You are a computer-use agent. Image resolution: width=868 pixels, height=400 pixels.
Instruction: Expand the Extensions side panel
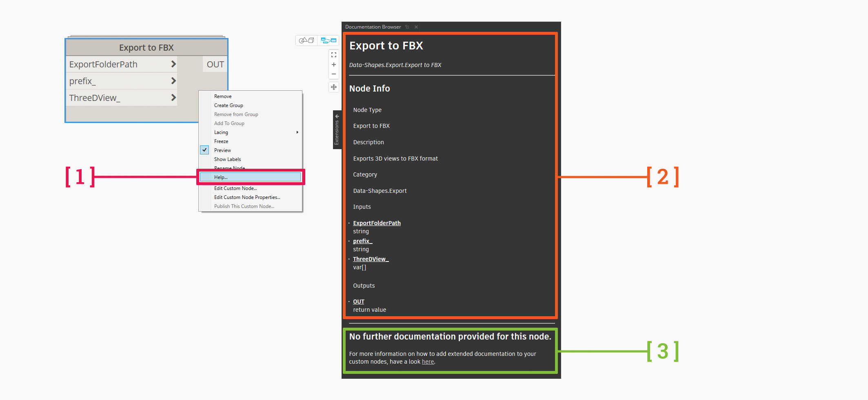coord(337,130)
